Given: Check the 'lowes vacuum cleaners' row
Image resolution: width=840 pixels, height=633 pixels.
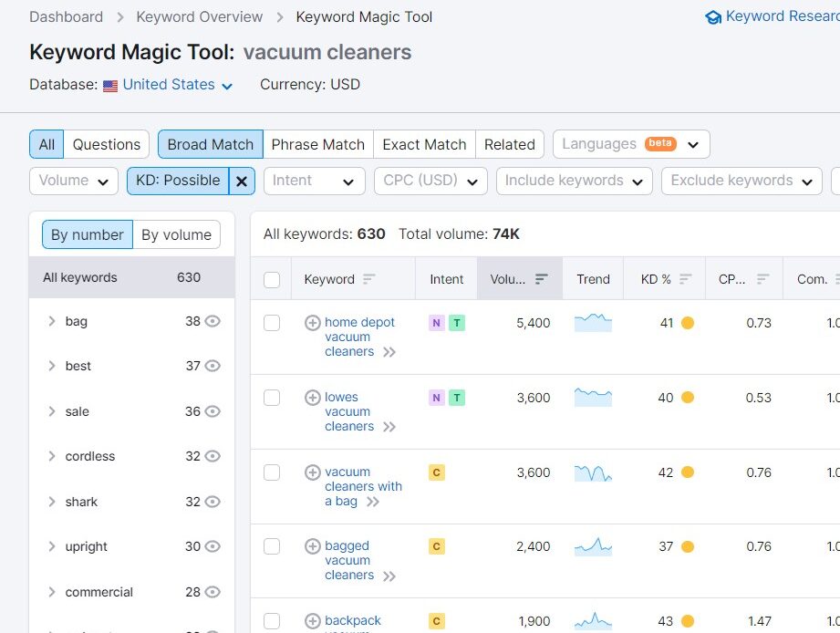Looking at the screenshot, I should (x=272, y=398).
